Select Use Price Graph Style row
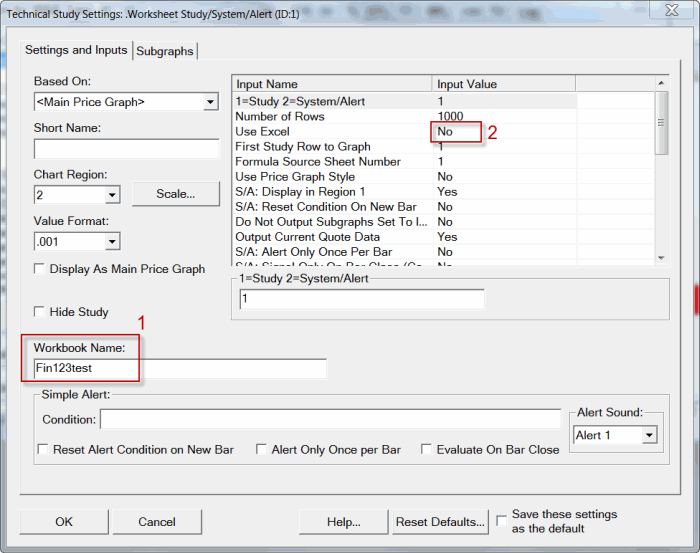This screenshot has height=553, width=700. 404,177
